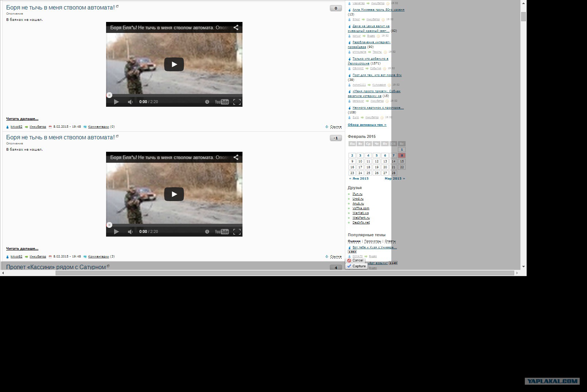
Task: Open friend site Anub.ru
Action: point(358,203)
